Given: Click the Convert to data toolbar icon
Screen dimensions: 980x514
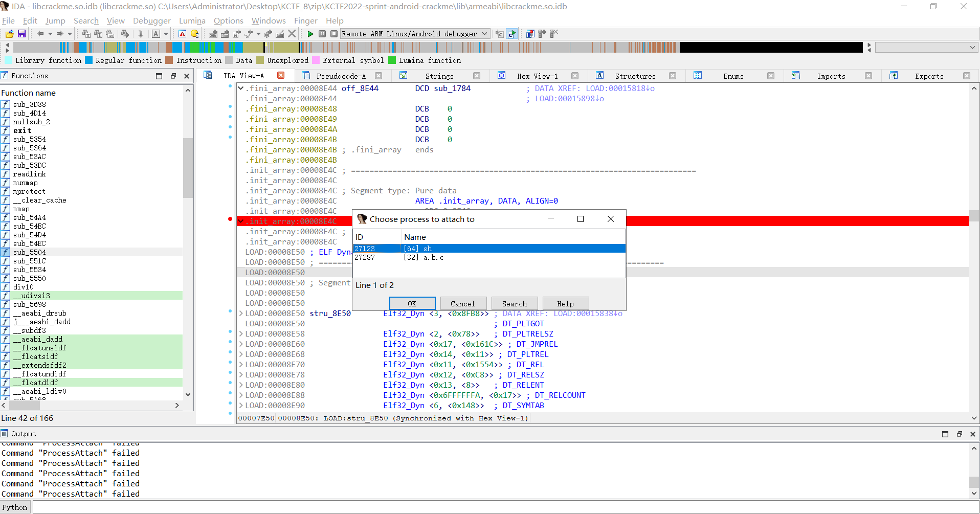Looking at the screenshot, I should coord(225,34).
